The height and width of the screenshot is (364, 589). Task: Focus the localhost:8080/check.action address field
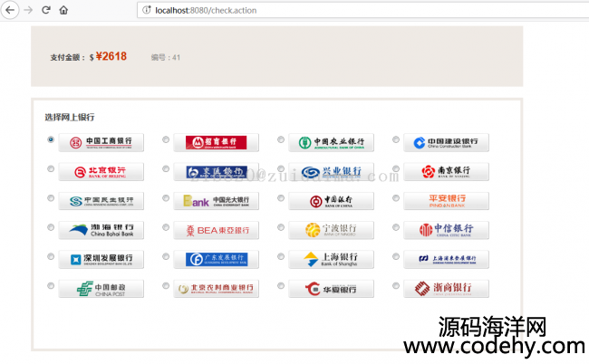(x=362, y=10)
